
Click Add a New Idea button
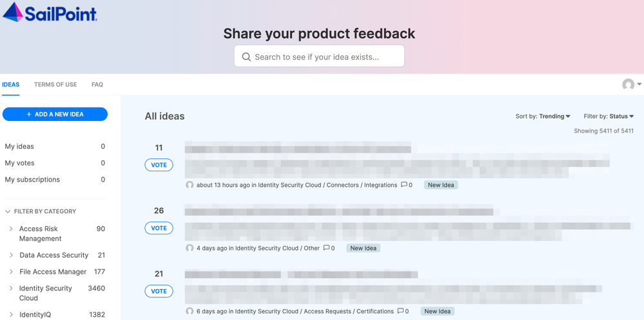[55, 114]
